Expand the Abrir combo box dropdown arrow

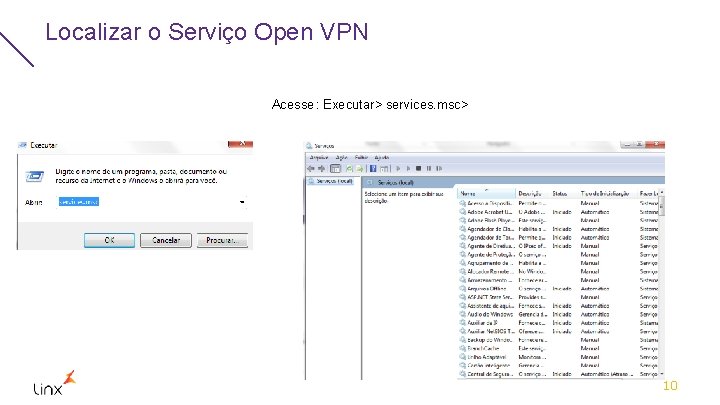pos(242,202)
